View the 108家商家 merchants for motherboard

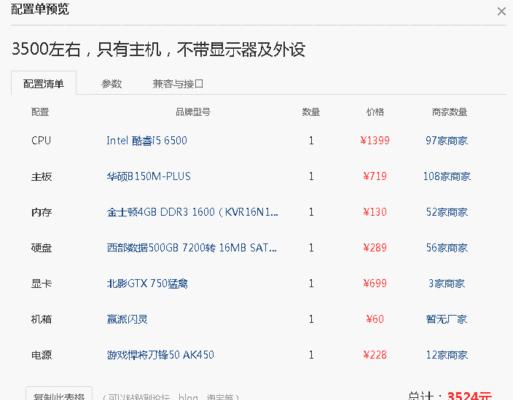tap(447, 176)
